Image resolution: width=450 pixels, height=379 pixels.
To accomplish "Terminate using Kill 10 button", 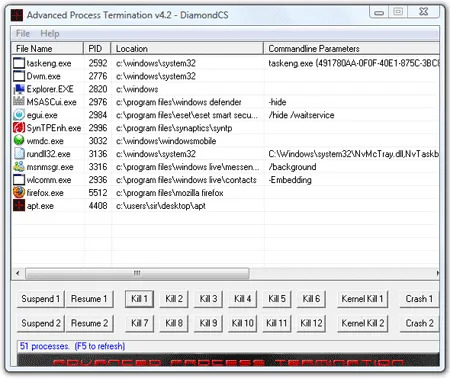I will (243, 323).
